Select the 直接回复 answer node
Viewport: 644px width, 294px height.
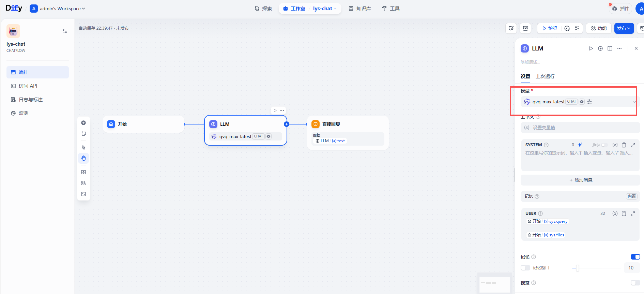348,133
